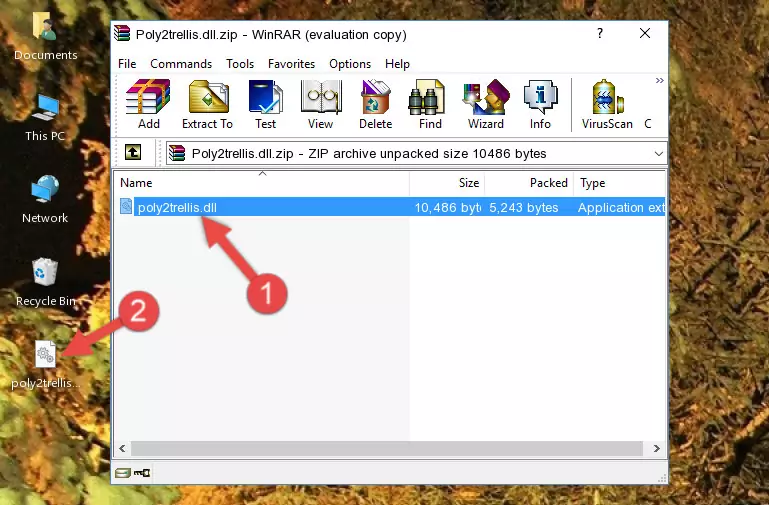Sort by the Name column header

tap(262, 183)
